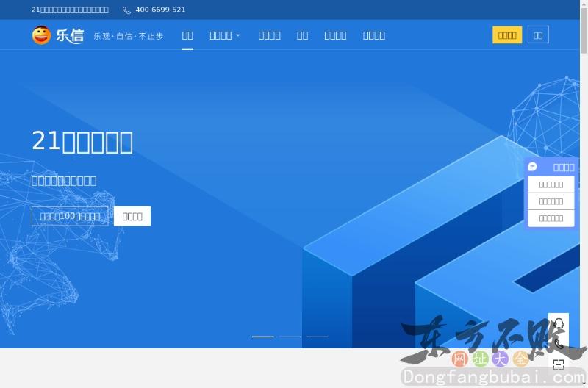
Task: Switch to the second carousel slide indicator
Action: pyautogui.click(x=290, y=337)
